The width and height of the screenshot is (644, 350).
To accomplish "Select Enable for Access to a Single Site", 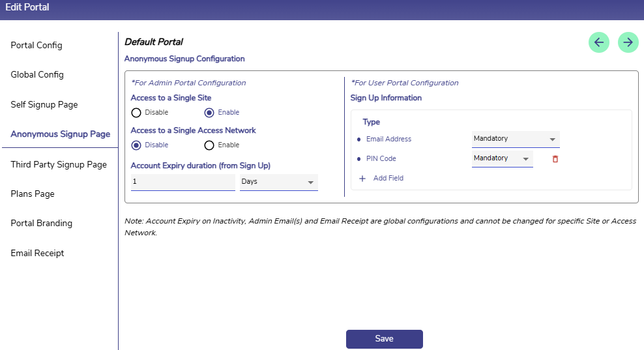I will tap(209, 113).
